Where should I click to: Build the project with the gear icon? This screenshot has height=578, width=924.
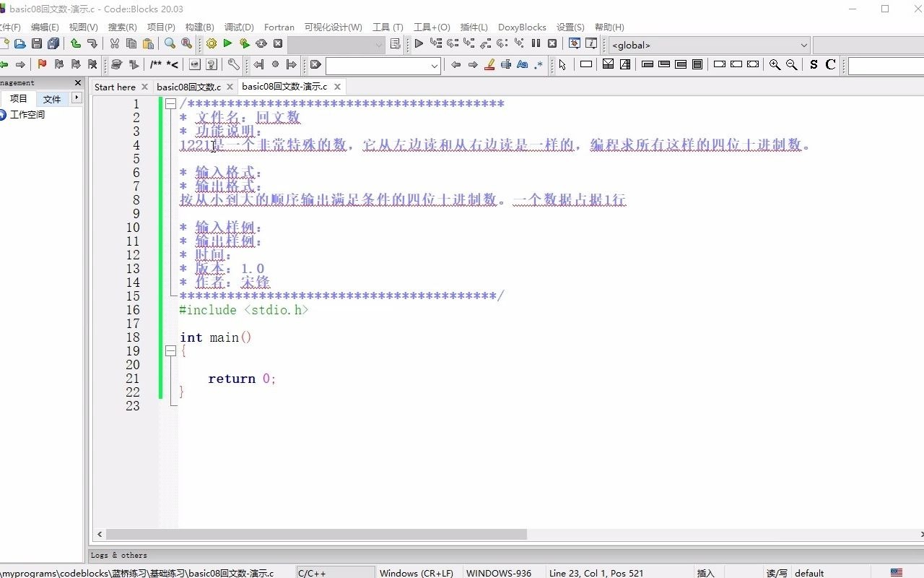(211, 43)
